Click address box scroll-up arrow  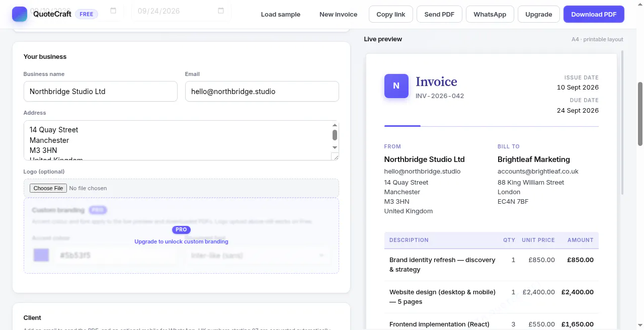click(x=335, y=125)
